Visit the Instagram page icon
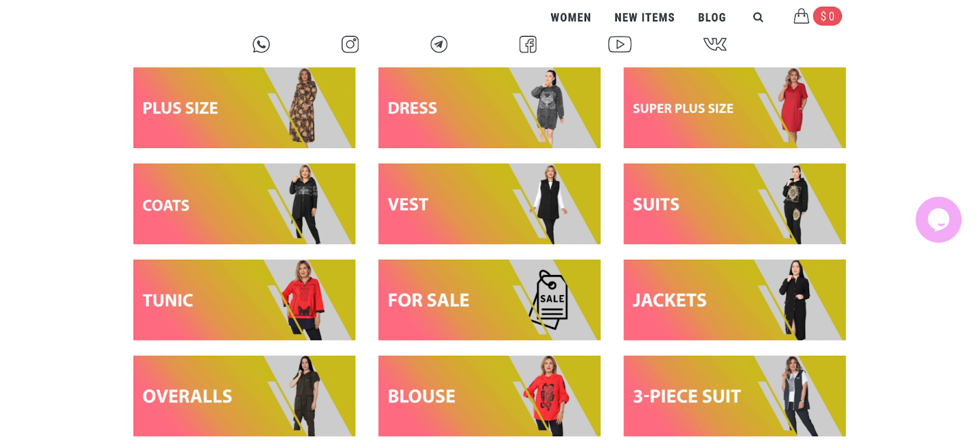Viewport: 980px width, 447px height. tap(350, 44)
